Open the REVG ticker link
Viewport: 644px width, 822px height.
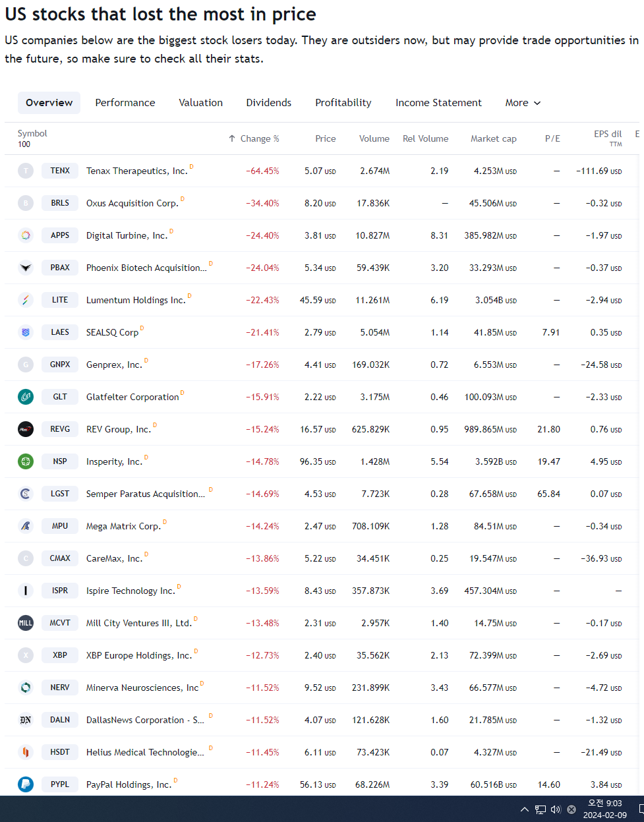60,429
